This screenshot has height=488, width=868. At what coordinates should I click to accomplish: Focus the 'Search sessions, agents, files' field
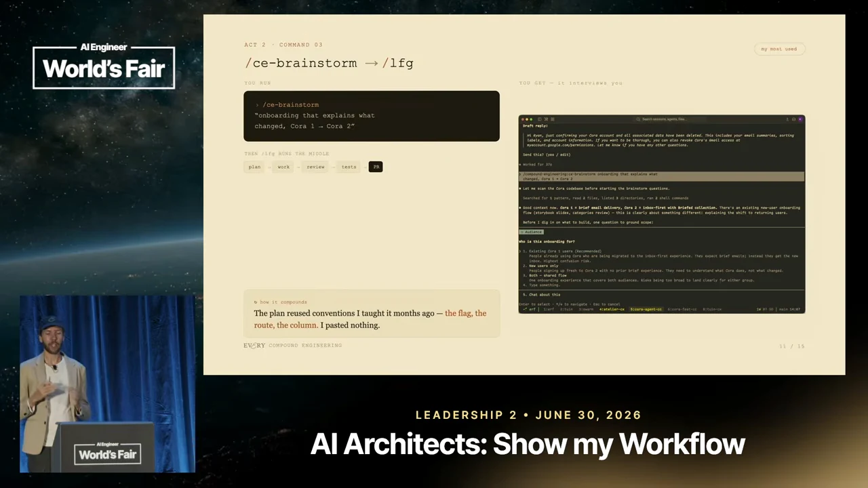pos(669,119)
